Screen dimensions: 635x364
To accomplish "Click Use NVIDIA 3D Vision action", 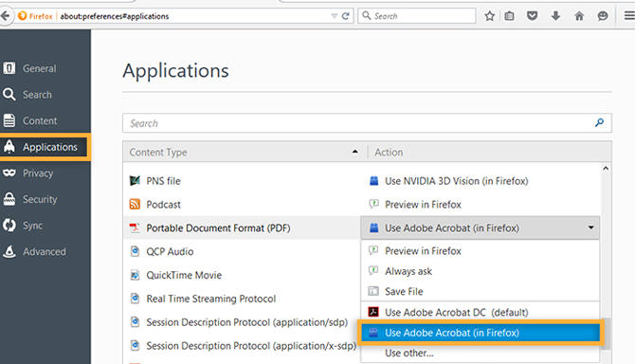I will click(457, 181).
